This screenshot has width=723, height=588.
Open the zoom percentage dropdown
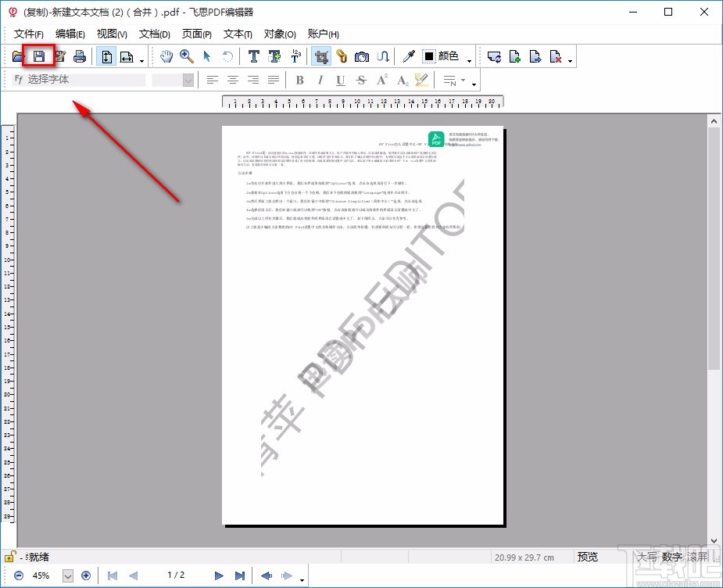67,575
